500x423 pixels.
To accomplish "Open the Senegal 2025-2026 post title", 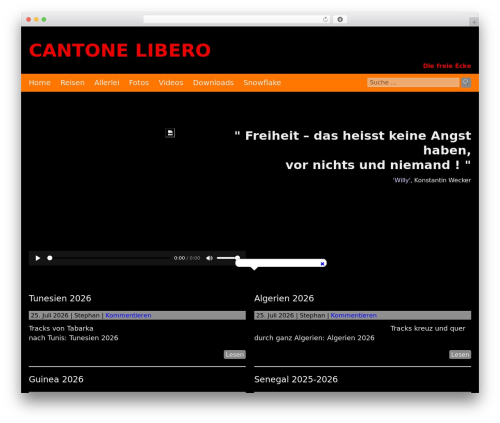I will click(296, 379).
